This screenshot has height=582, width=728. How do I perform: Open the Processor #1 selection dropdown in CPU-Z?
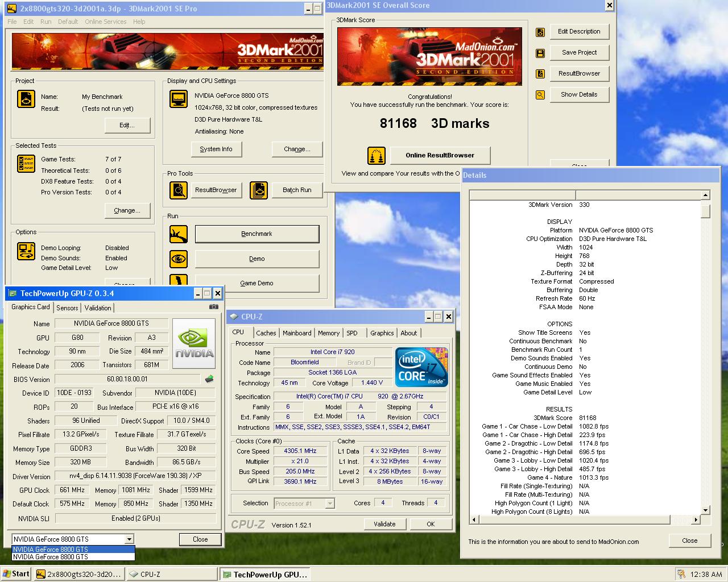(329, 504)
